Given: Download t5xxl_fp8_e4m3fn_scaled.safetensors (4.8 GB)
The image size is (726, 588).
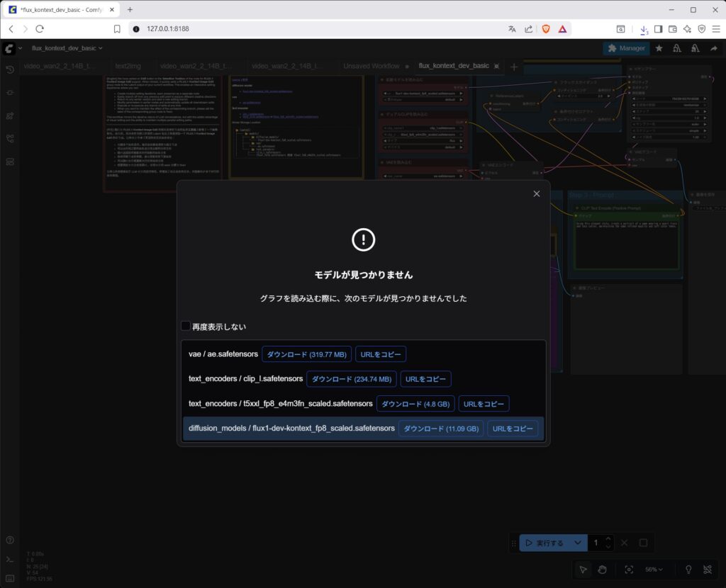Looking at the screenshot, I should pos(415,404).
